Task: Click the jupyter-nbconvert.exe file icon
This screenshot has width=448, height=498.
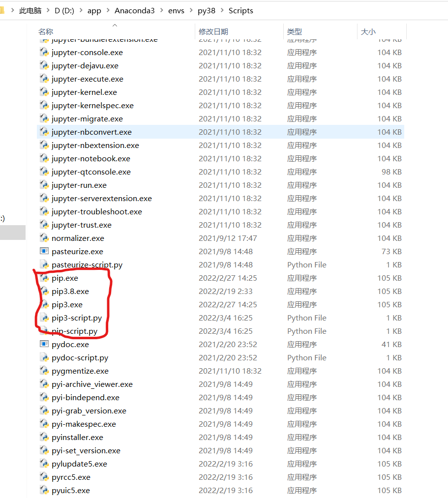Action: pos(44,132)
